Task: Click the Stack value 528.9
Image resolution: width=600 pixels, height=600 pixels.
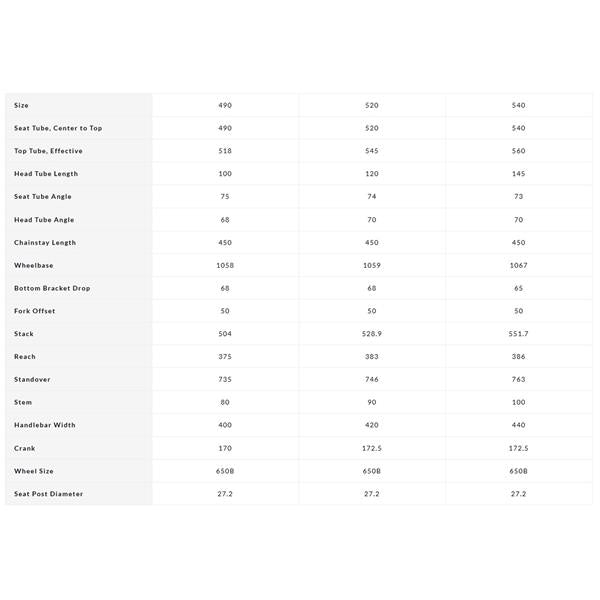Action: pyautogui.click(x=372, y=334)
